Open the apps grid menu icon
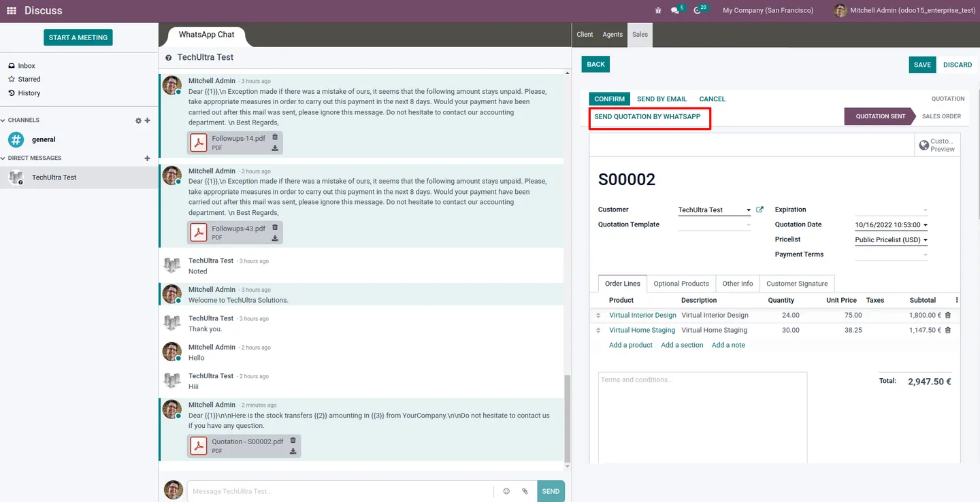 (12, 11)
